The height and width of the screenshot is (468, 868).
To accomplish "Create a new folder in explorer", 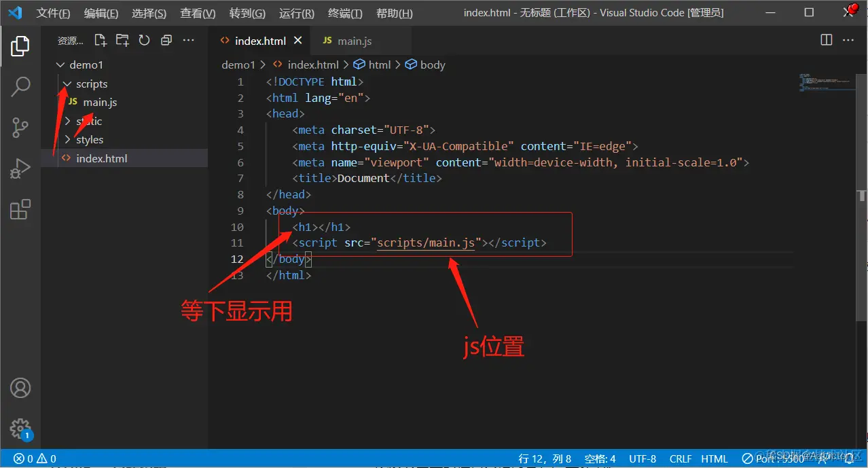I will pos(122,40).
